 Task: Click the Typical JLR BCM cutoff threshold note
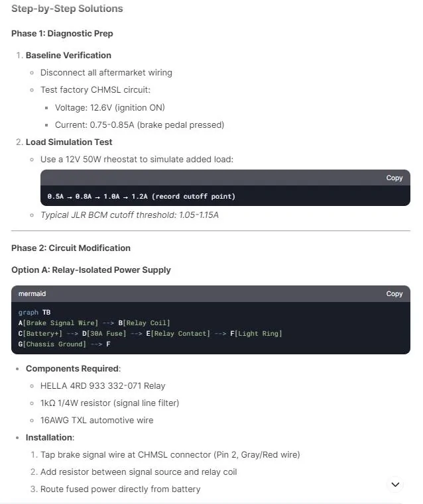point(129,215)
